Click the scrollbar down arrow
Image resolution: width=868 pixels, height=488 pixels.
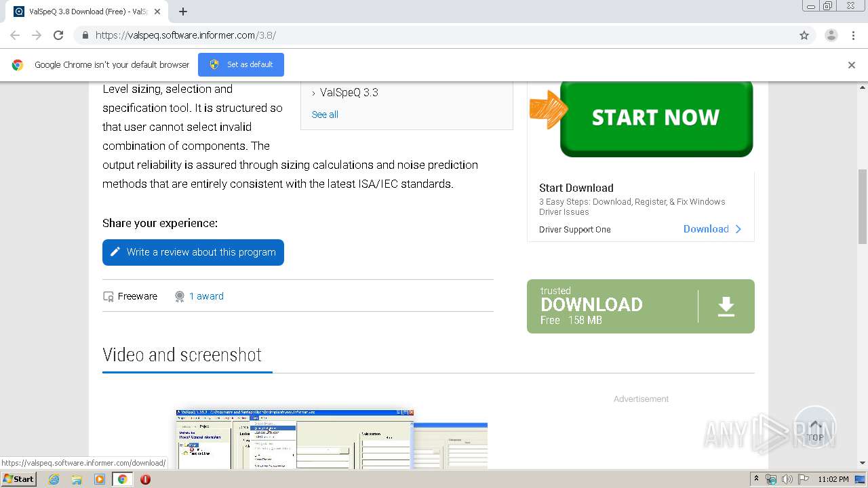coord(863,463)
